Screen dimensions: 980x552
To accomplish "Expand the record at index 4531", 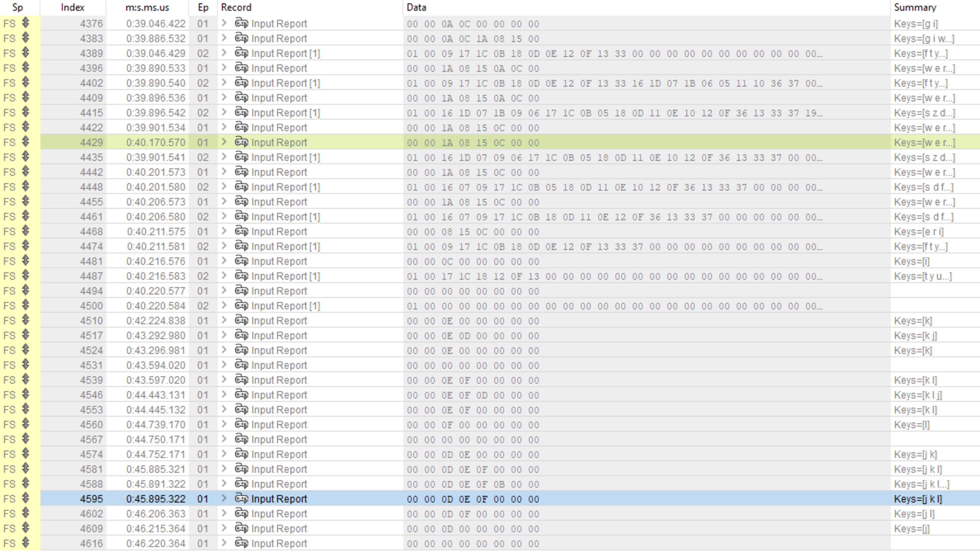I will [x=224, y=365].
